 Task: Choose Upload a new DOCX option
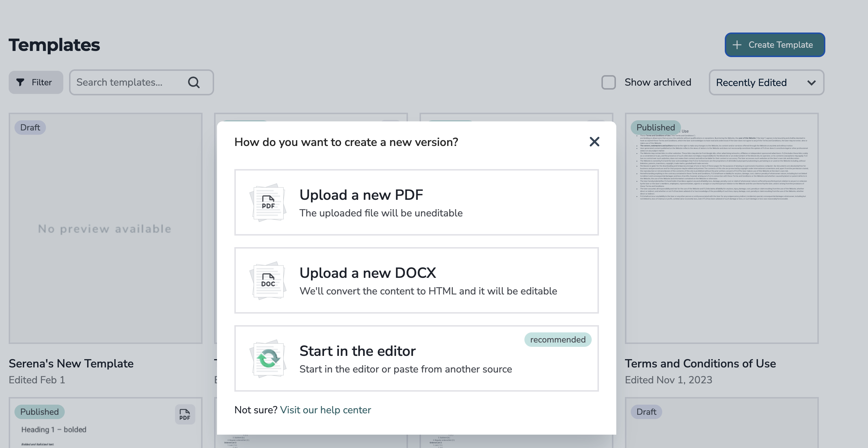(x=416, y=280)
